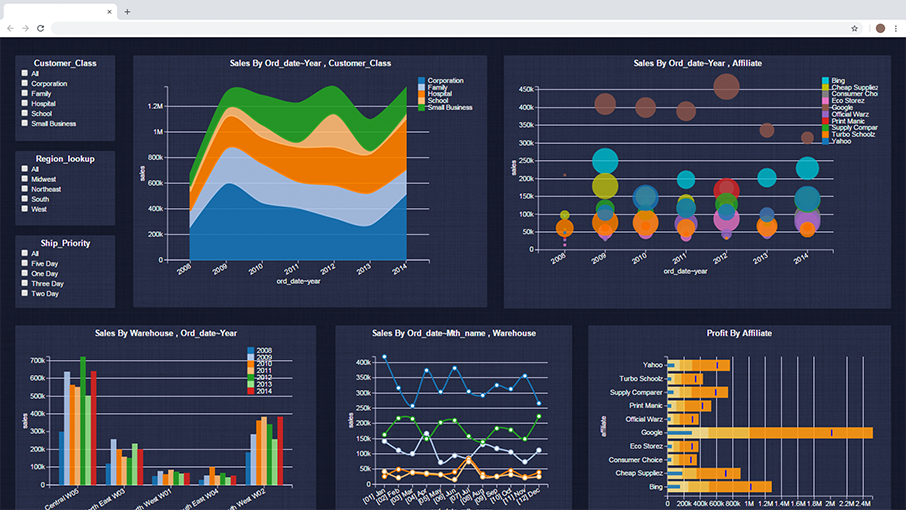Click the 1.2M tick on area chart
Screen dimensions: 906x510
(x=155, y=106)
